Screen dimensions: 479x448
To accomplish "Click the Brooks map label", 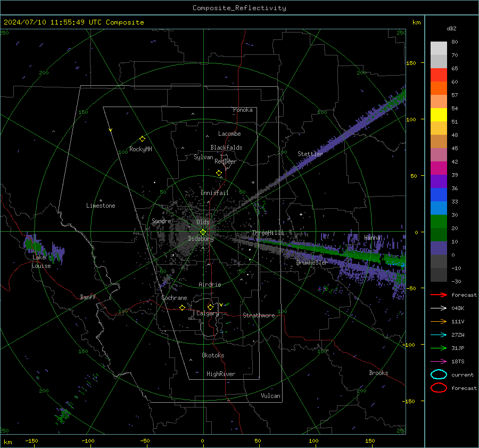I will 378,373.
